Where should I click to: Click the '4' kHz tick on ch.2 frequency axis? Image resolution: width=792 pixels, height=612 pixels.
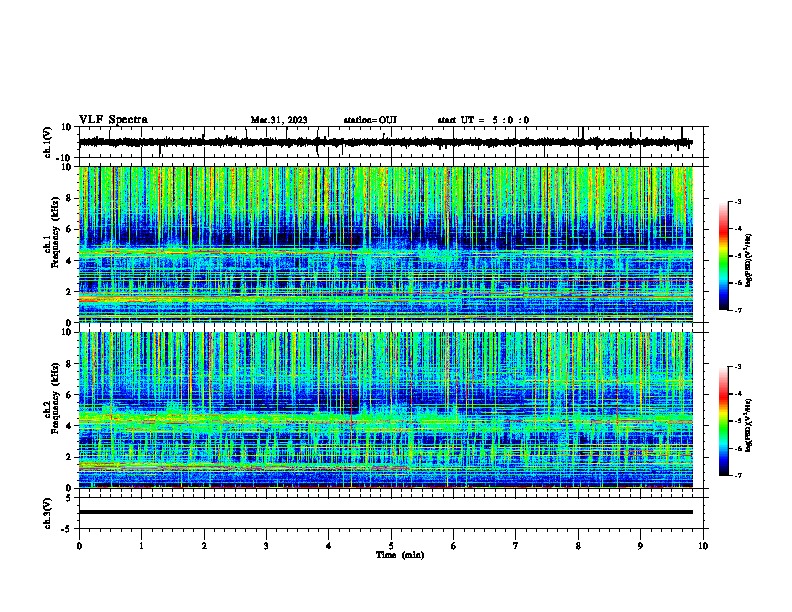pyautogui.click(x=69, y=426)
